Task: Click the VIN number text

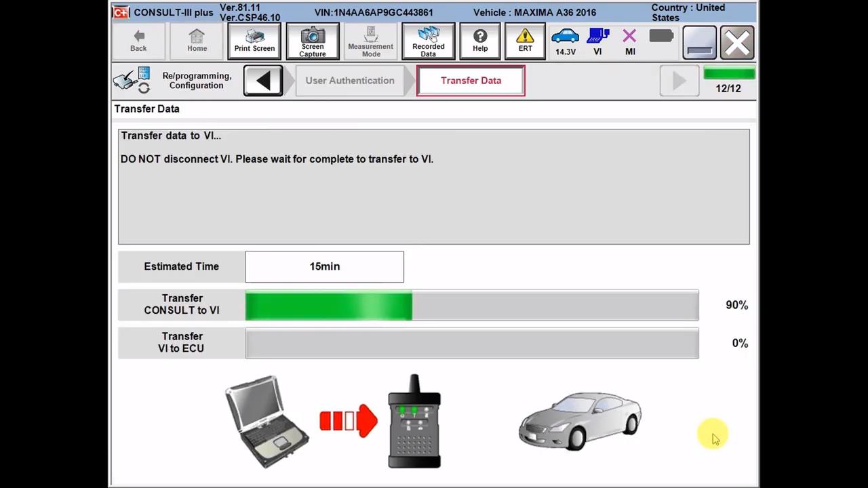Action: pos(374,12)
